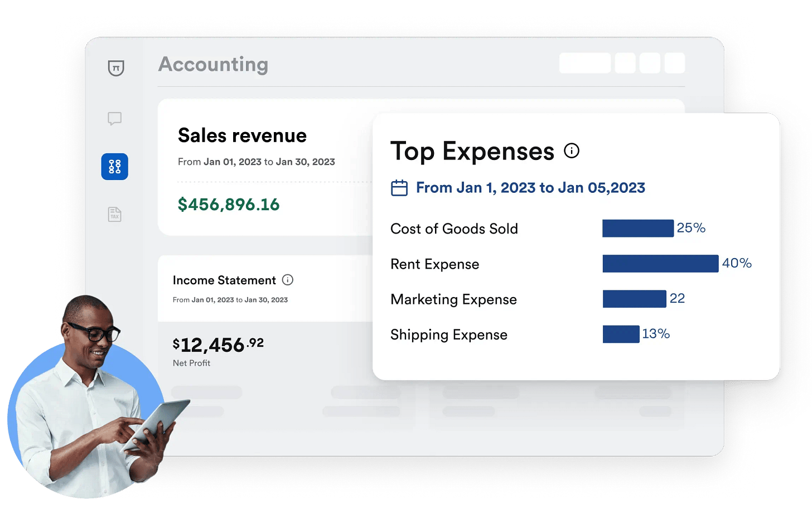Click the info icon beside Top Expenses

tap(572, 150)
